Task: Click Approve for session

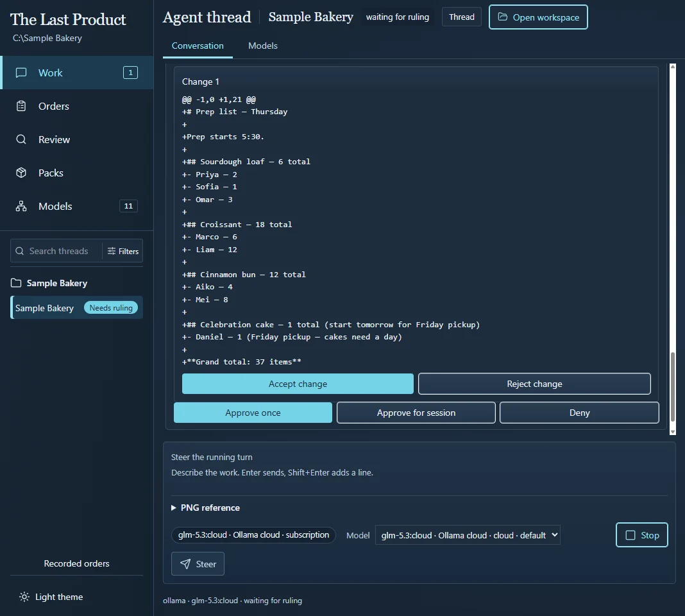Action: 416,413
